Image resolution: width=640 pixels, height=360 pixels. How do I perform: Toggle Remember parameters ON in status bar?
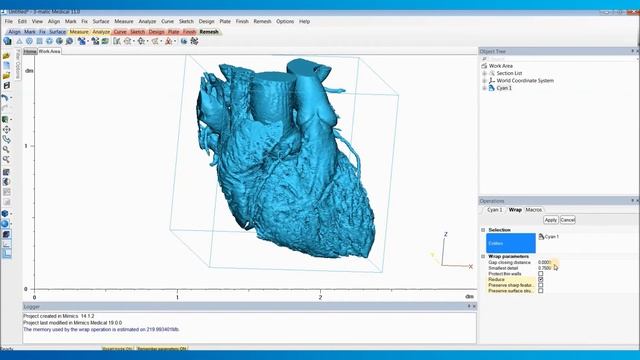click(x=161, y=349)
